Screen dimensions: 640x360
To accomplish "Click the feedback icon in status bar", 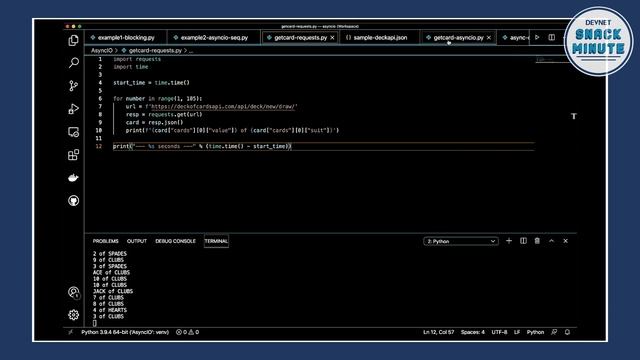I will coord(554,332).
